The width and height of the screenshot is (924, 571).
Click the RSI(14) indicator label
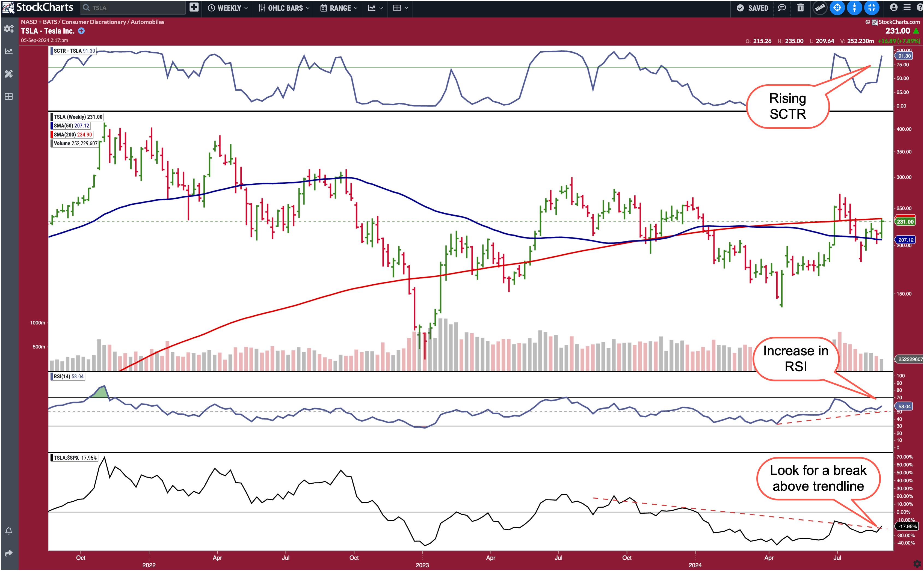pyautogui.click(x=68, y=376)
